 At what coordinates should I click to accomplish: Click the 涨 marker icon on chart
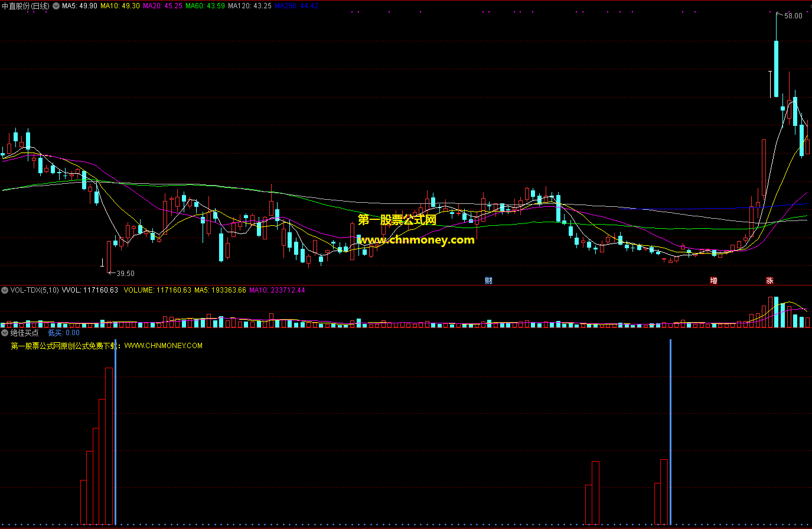tap(769, 280)
